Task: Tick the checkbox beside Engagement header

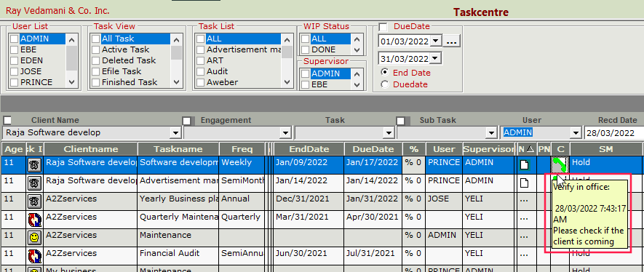Action: point(187,121)
